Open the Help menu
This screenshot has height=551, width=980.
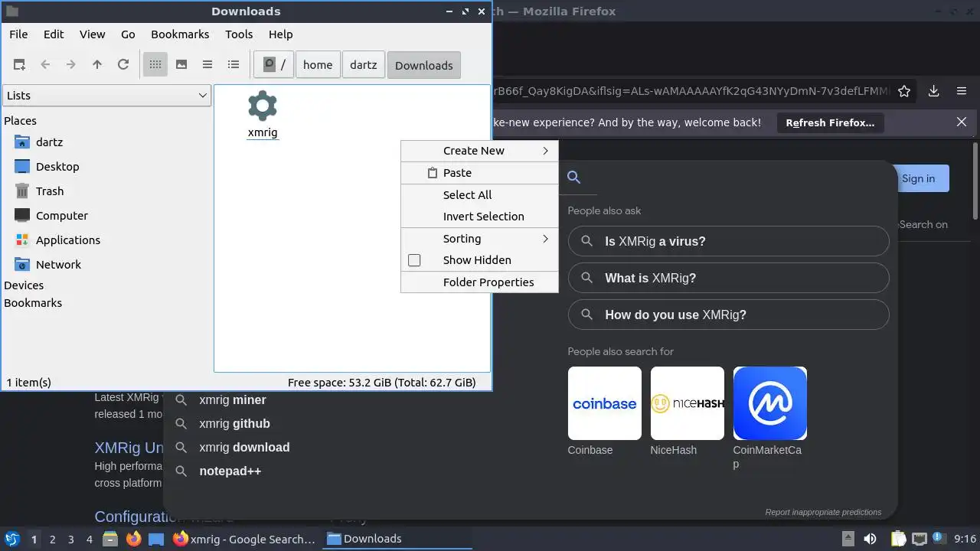pyautogui.click(x=281, y=34)
